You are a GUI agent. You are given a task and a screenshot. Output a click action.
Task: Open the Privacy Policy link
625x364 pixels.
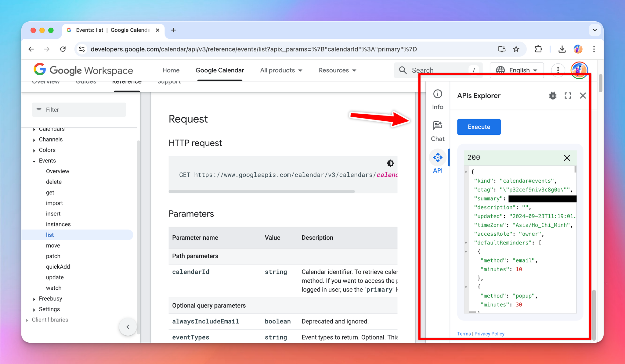(x=489, y=334)
